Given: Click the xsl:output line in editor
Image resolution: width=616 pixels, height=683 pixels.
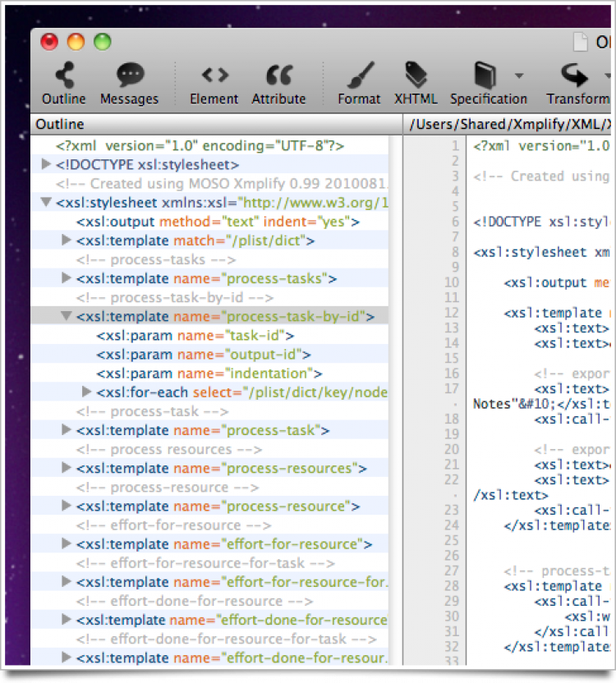Looking at the screenshot, I should tap(557, 282).
